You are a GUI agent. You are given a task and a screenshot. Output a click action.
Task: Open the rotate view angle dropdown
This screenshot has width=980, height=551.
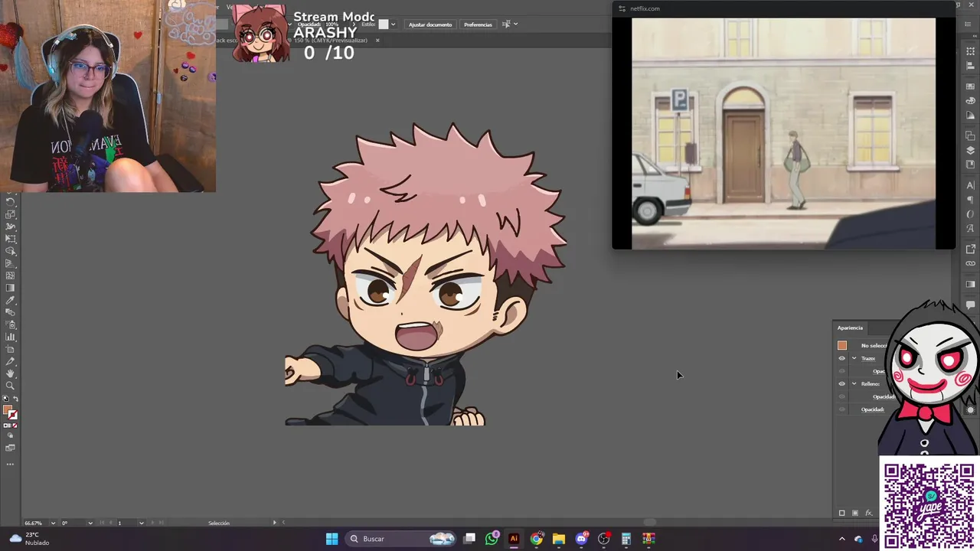point(90,523)
